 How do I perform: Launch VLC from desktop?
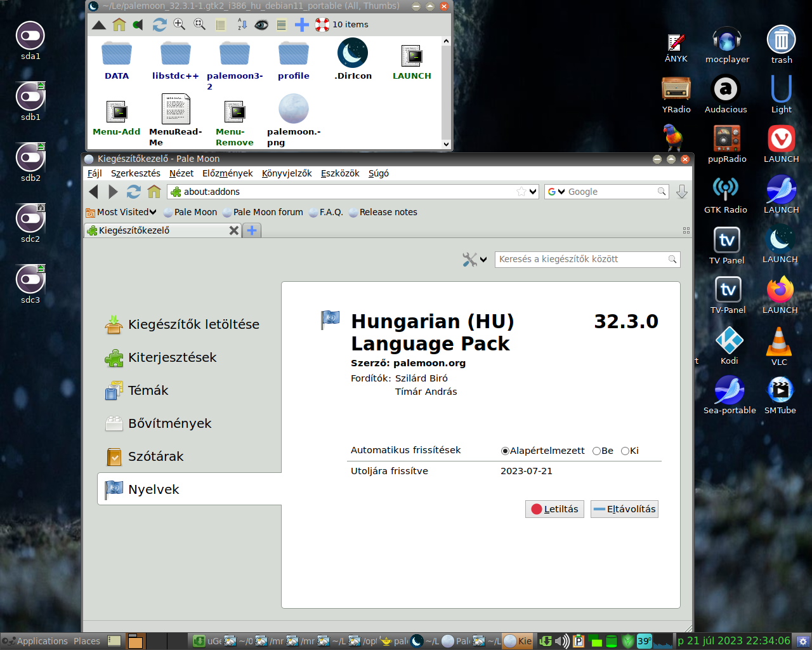(x=779, y=347)
